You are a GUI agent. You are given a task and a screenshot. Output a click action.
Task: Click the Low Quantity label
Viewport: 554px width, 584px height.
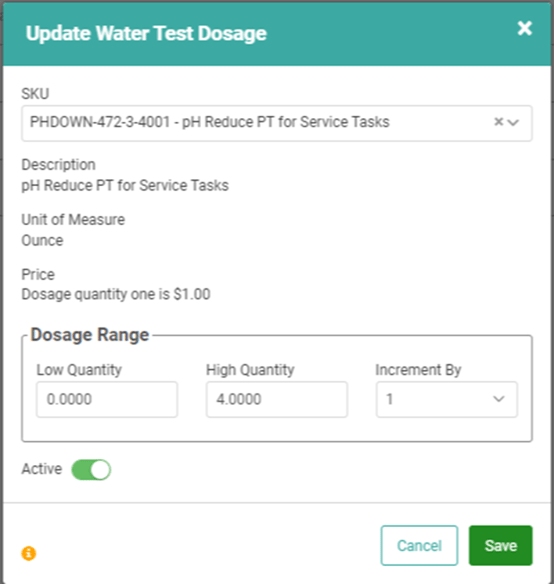click(x=79, y=370)
